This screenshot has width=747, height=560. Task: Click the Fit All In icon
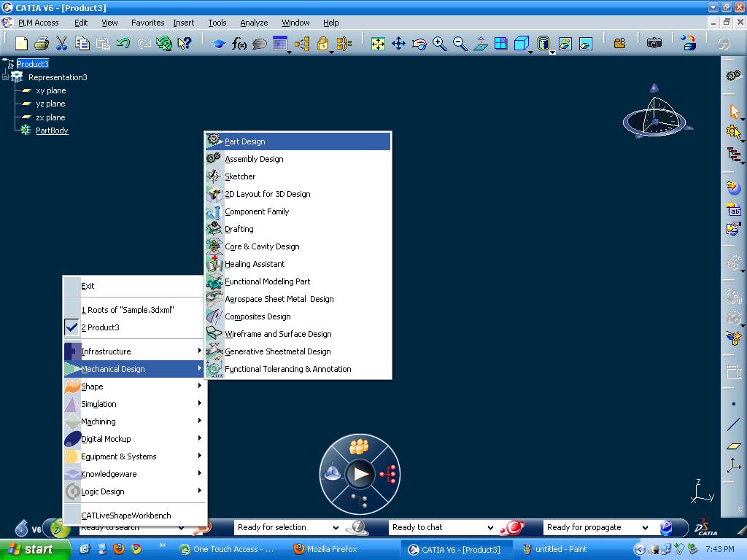[x=378, y=44]
